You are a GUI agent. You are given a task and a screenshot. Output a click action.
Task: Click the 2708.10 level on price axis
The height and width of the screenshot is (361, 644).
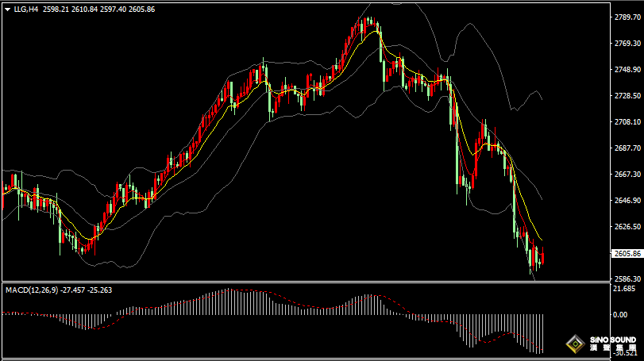coord(628,122)
